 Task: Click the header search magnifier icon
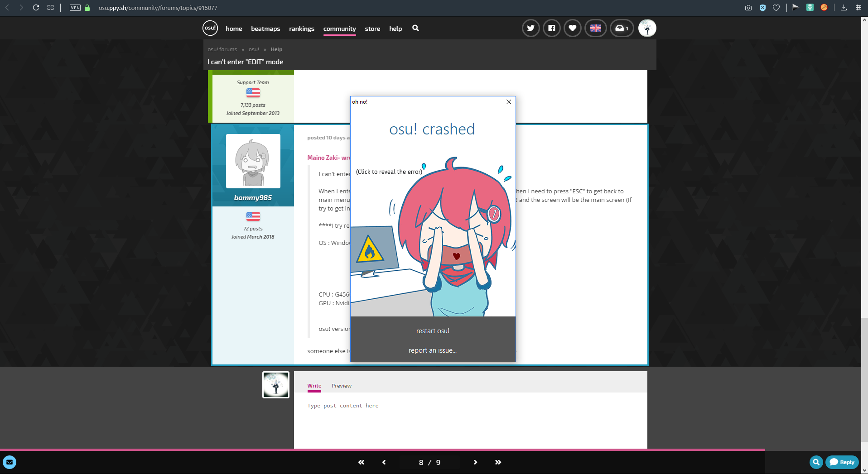pos(415,28)
